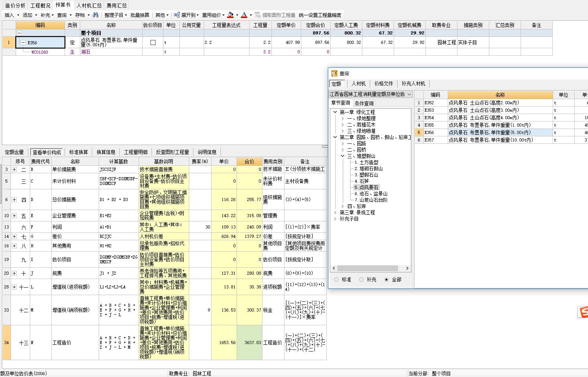Screen dimensions: 588x377
Task: Expand the 其他费用 row
Action: pyautogui.click(x=14, y=246)
